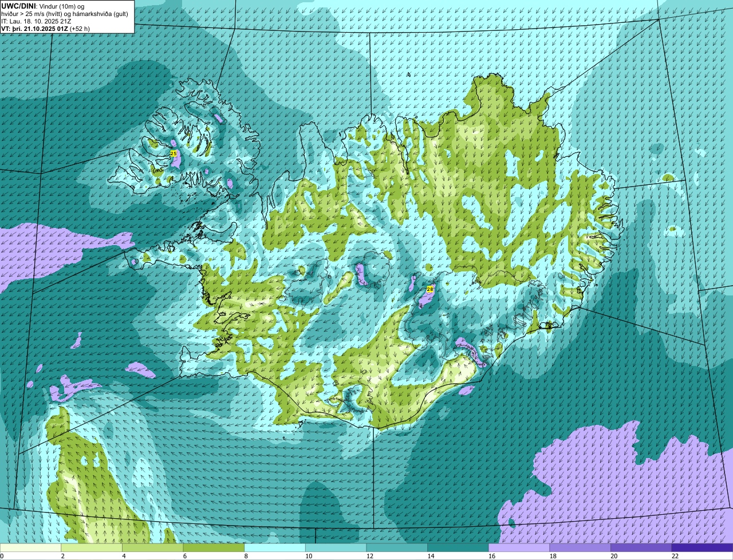Click the scale tick label '6'

click(185, 556)
